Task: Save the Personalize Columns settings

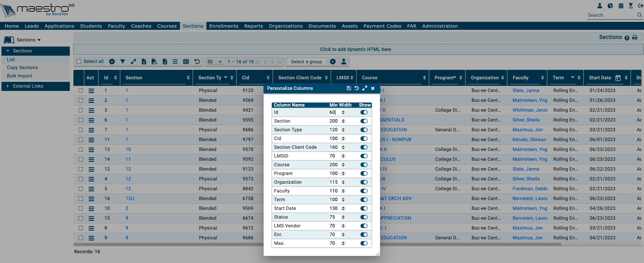Action: (x=349, y=88)
